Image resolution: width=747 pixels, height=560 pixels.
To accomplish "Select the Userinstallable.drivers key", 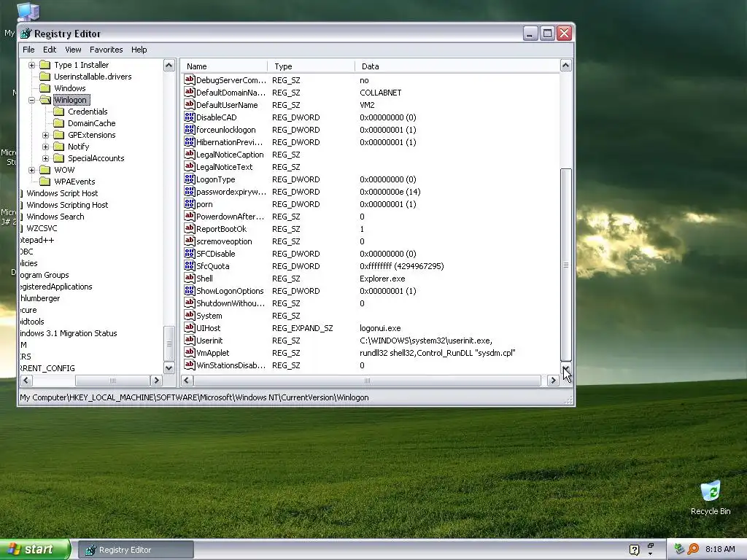I will 93,77.
